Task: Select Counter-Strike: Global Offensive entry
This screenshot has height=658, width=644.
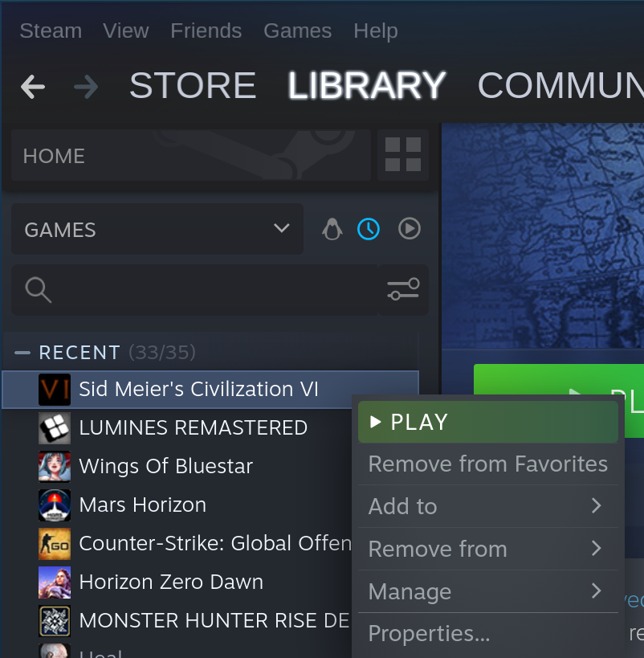Action: tap(215, 543)
